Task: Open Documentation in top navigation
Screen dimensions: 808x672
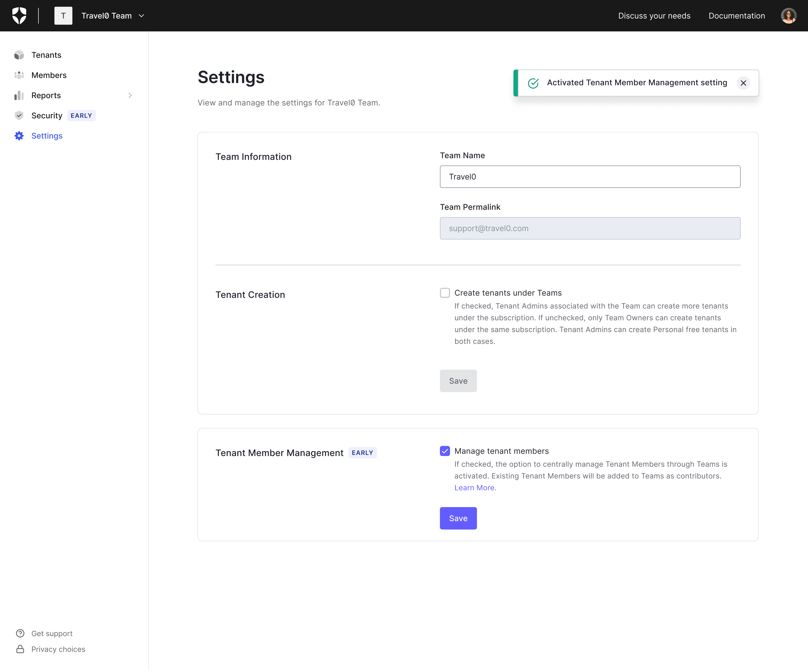Action: tap(736, 16)
